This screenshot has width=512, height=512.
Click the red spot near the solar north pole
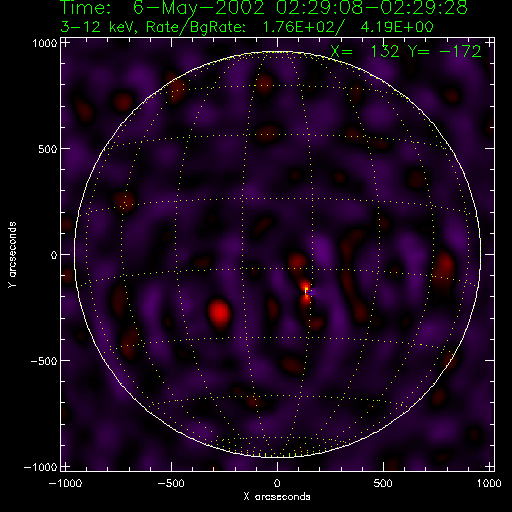(265, 83)
